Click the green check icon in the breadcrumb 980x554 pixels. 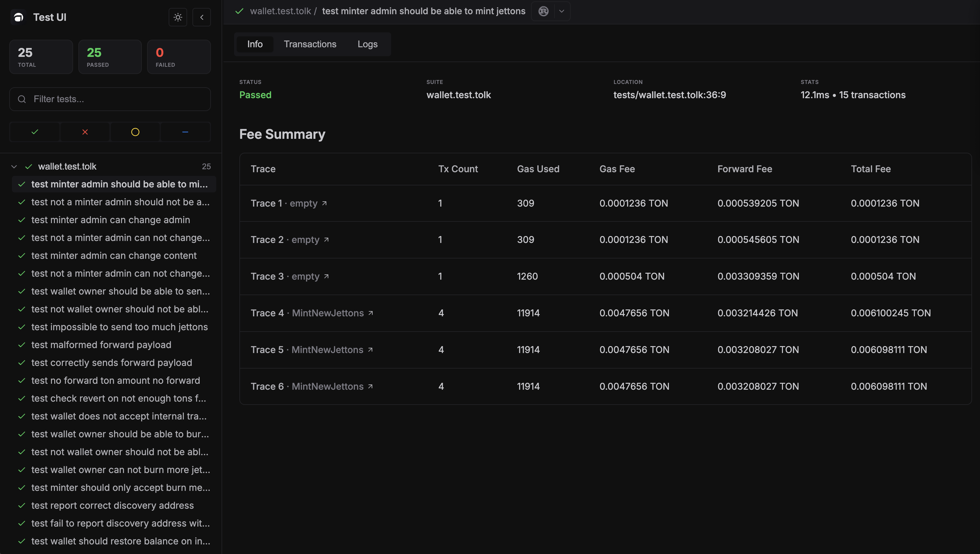click(x=239, y=11)
